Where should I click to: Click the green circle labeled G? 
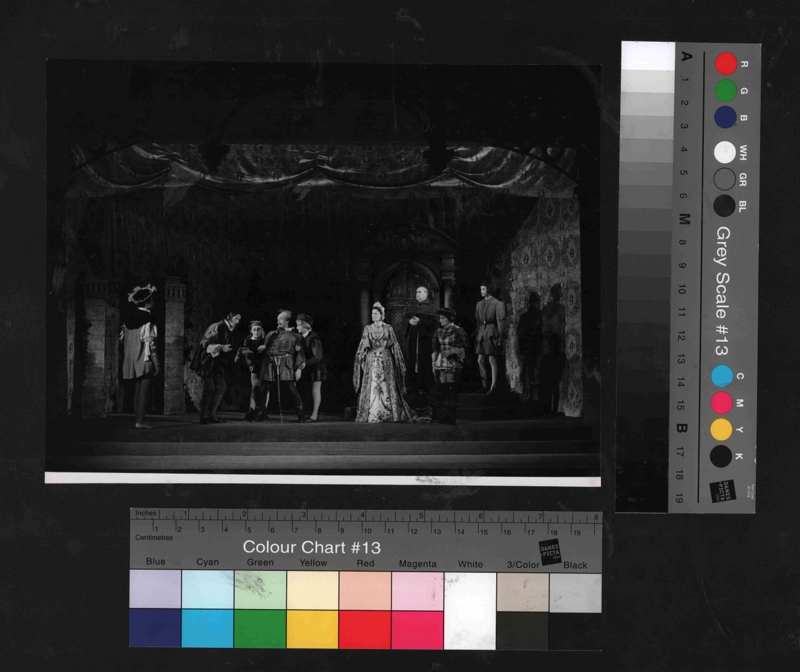pos(726,91)
